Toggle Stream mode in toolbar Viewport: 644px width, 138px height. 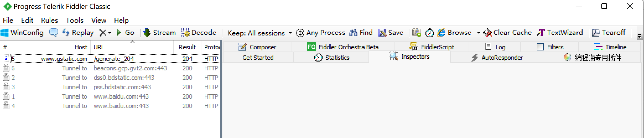coord(160,33)
